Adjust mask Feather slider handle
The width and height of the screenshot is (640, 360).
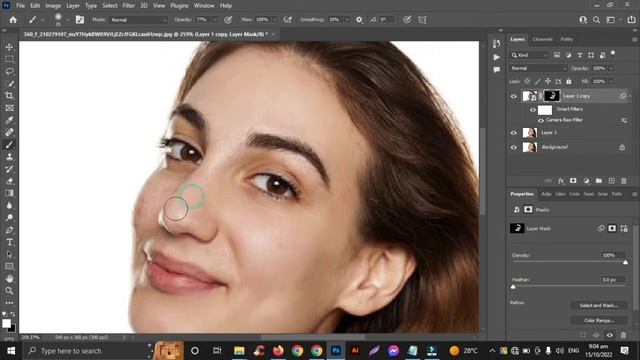[513, 287]
